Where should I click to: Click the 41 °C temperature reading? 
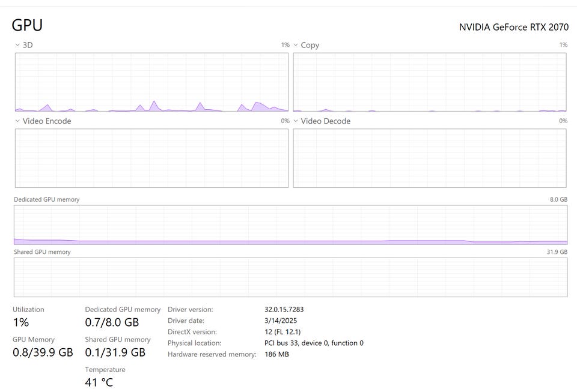point(99,382)
